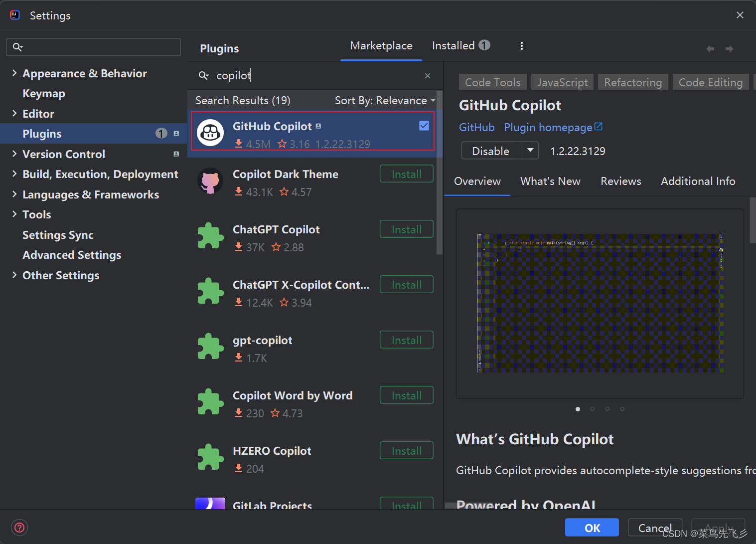Uncheck the GitHub Copilot enabled checkbox
The height and width of the screenshot is (544, 756).
tap(424, 126)
